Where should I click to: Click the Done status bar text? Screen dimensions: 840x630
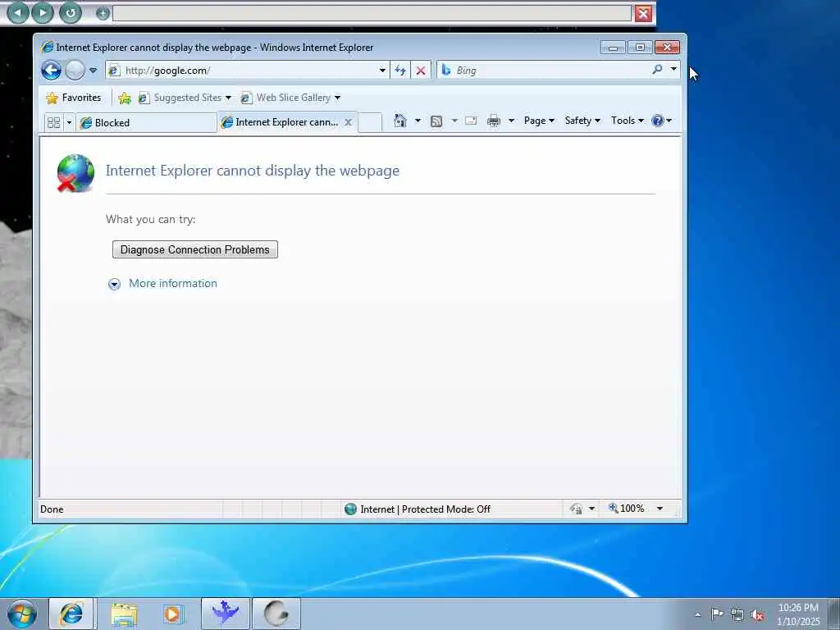(52, 509)
